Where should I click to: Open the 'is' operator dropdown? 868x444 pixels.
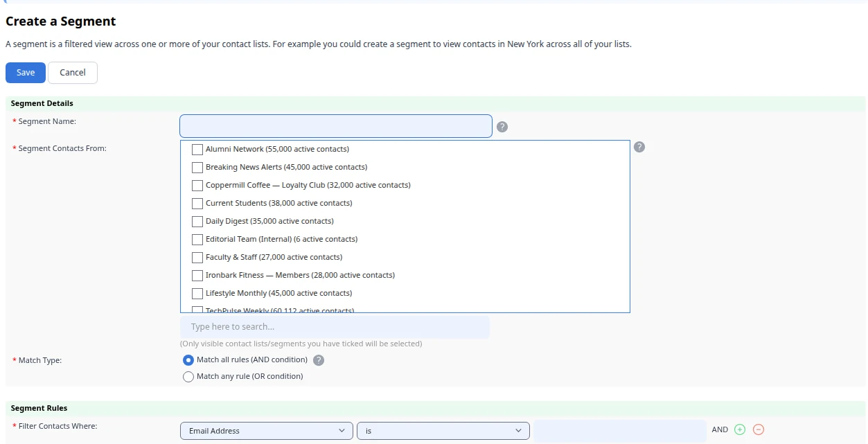(x=443, y=431)
